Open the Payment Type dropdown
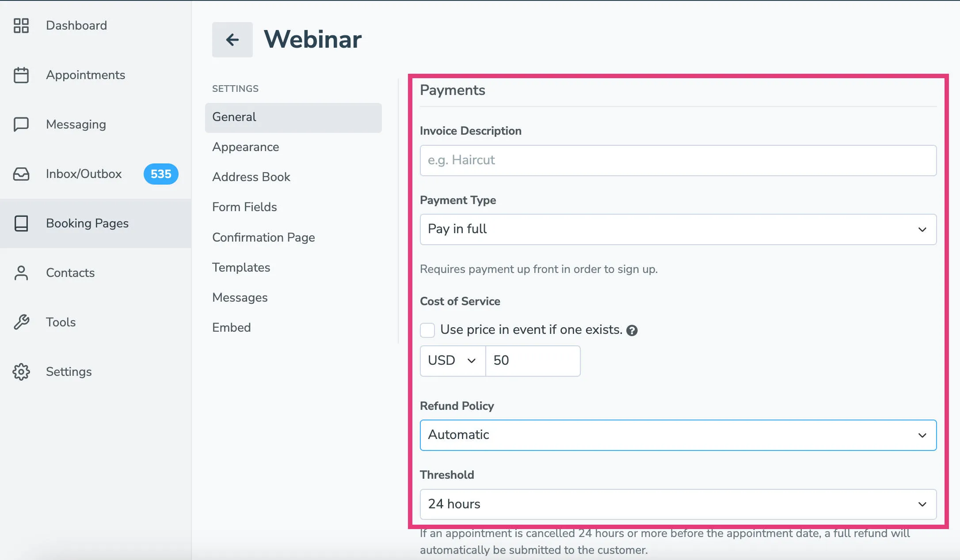Screen dimensions: 960x560 pos(678,229)
